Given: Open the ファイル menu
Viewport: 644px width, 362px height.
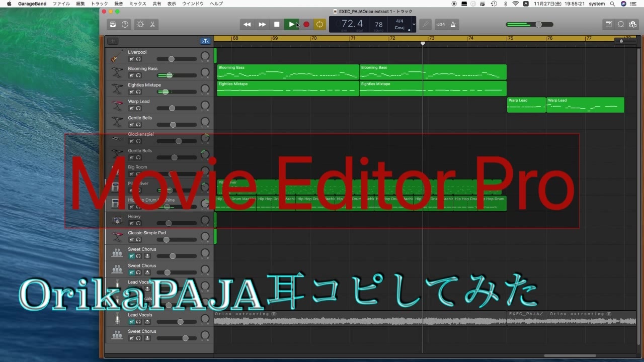Looking at the screenshot, I should pos(61,4).
